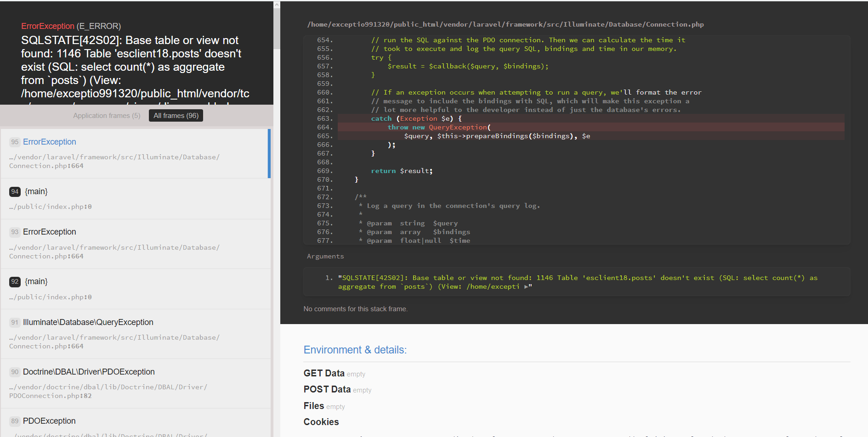Image resolution: width=868 pixels, height=437 pixels.
Task: Click badge 91 on the QueryException frame
Action: click(15, 322)
